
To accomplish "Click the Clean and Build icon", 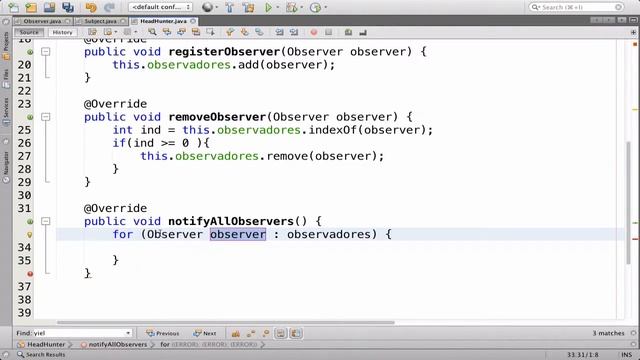I will pos(248,7).
